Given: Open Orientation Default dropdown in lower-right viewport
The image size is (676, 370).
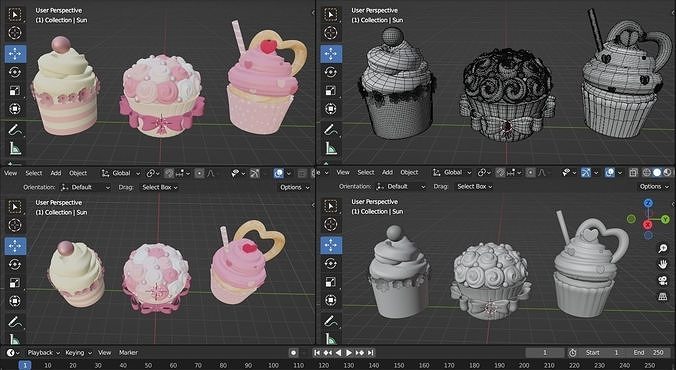Looking at the screenshot, I should (401, 186).
